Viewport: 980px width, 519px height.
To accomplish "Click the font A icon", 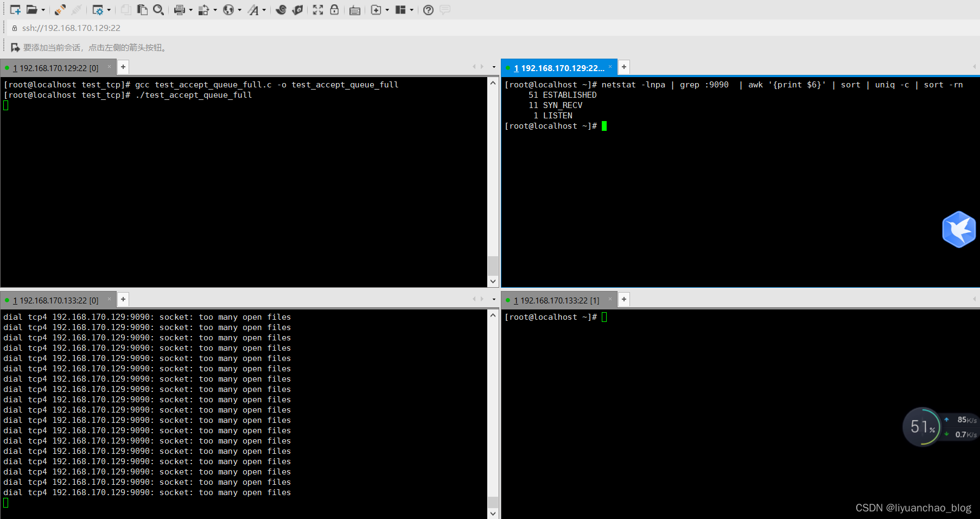I will (253, 10).
